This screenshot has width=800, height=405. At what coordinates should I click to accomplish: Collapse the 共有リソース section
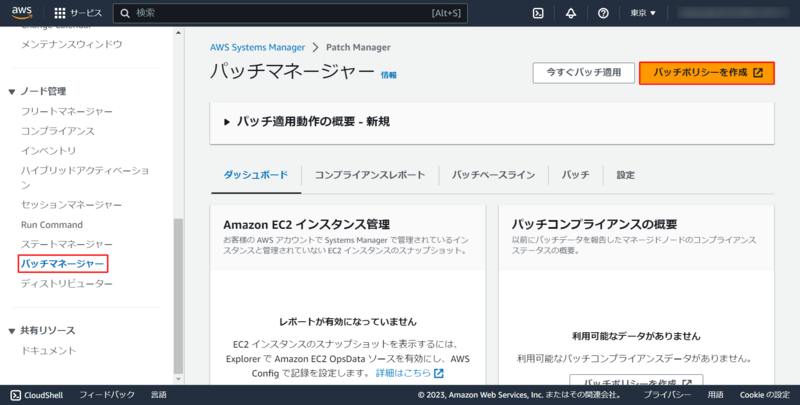(12, 332)
